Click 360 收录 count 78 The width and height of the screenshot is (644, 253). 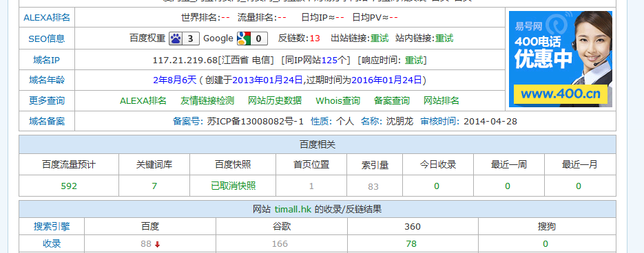tap(411, 244)
